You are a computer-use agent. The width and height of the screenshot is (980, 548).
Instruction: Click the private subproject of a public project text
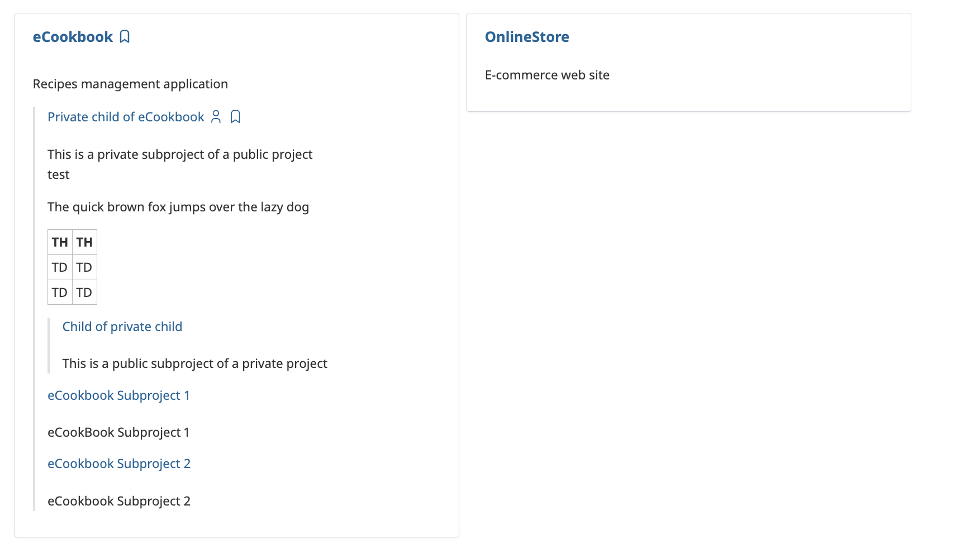click(180, 154)
